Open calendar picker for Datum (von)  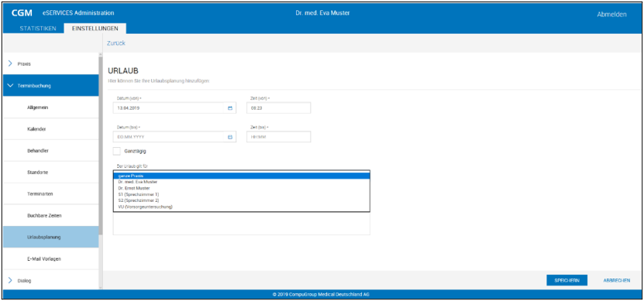230,108
